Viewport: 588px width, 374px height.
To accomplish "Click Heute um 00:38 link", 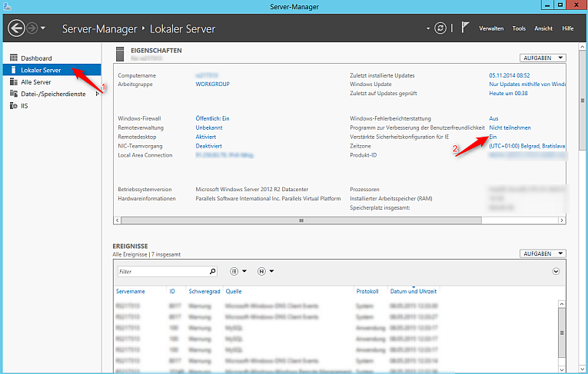I will (508, 94).
